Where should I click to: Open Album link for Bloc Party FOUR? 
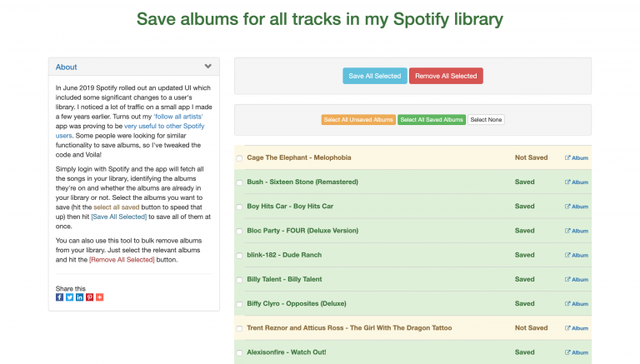click(577, 231)
